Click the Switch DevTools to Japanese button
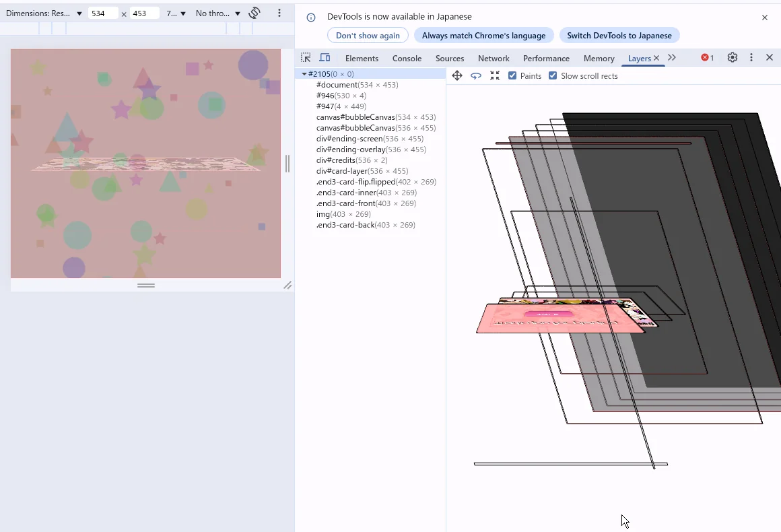 619,36
